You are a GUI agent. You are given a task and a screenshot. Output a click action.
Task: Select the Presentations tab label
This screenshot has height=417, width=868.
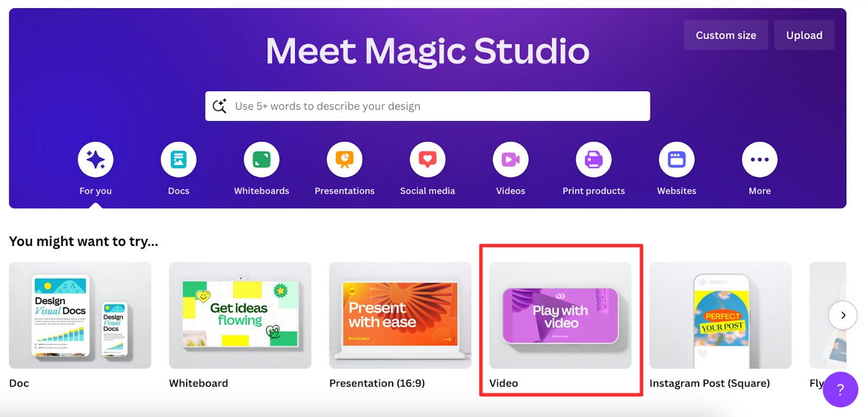click(344, 191)
